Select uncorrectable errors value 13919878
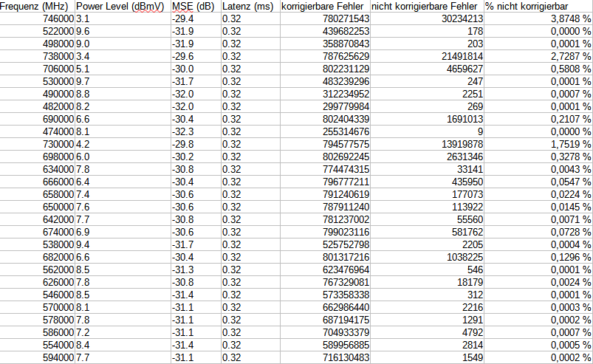 [x=428, y=145]
